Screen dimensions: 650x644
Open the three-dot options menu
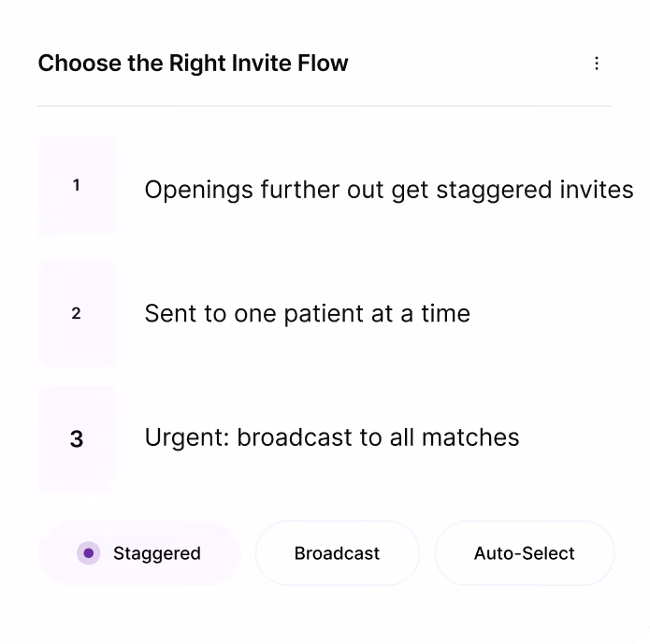point(597,64)
